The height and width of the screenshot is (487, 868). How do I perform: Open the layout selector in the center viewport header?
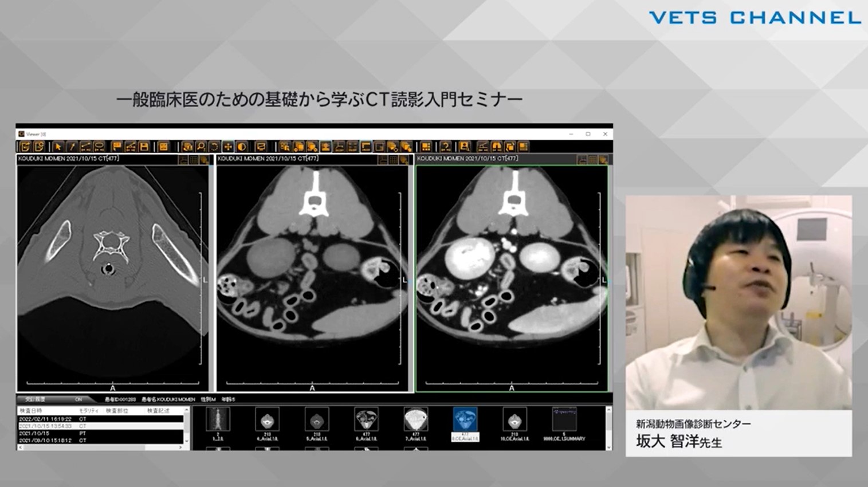tap(392, 159)
